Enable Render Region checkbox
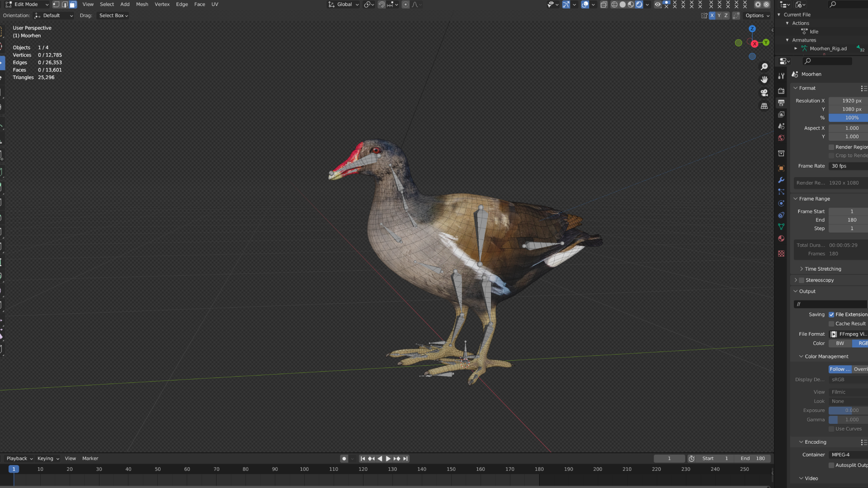868x488 pixels. click(x=831, y=147)
